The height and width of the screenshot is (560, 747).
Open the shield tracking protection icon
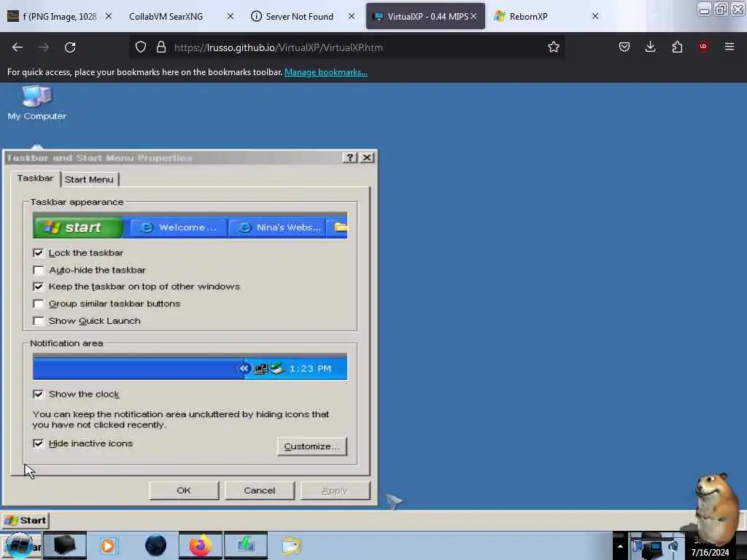click(x=141, y=47)
